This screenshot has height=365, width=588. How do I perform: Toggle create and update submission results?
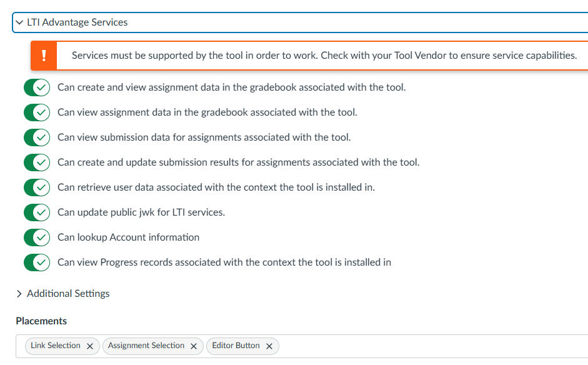click(37, 162)
